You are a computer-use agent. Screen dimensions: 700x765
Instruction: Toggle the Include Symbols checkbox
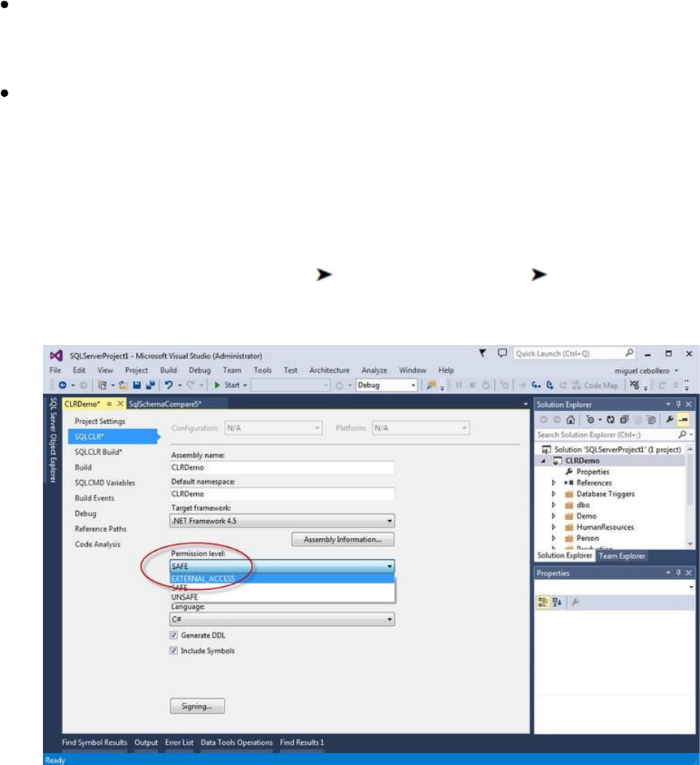pos(173,651)
